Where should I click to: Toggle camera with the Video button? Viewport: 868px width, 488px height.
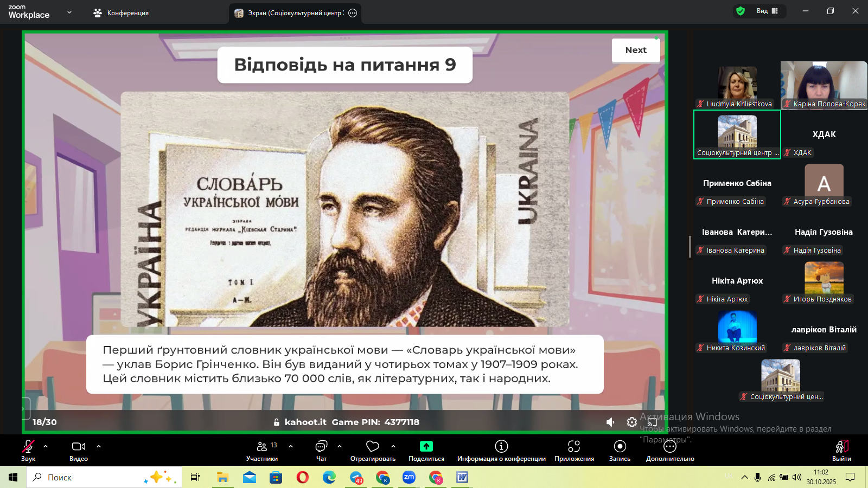79,446
